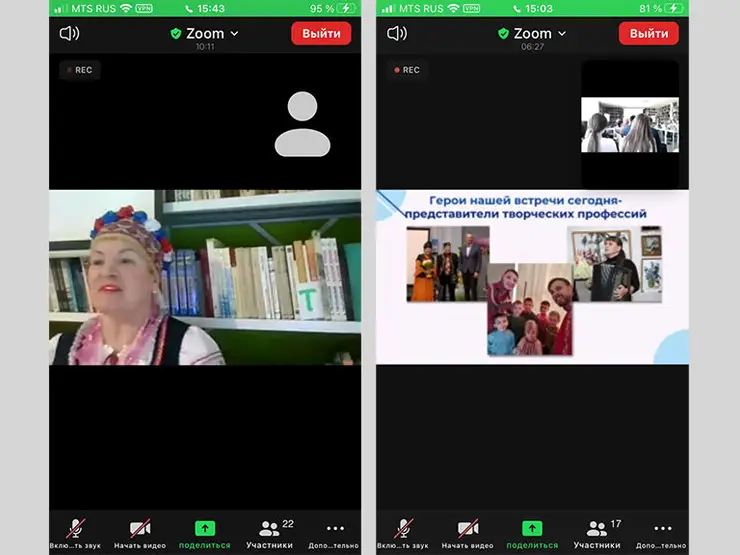The width and height of the screenshot is (740, 555).
Task: Tap the shared slide about creative professions
Action: pos(532,276)
